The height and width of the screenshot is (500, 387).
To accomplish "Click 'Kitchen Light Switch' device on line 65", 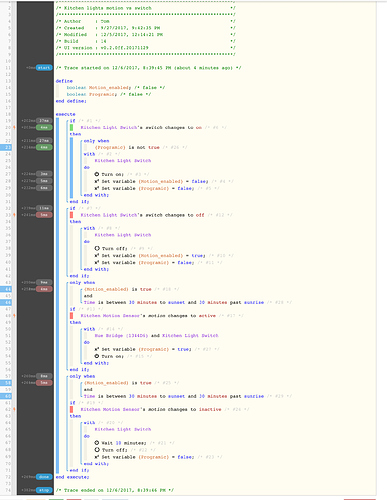I will (123, 429).
